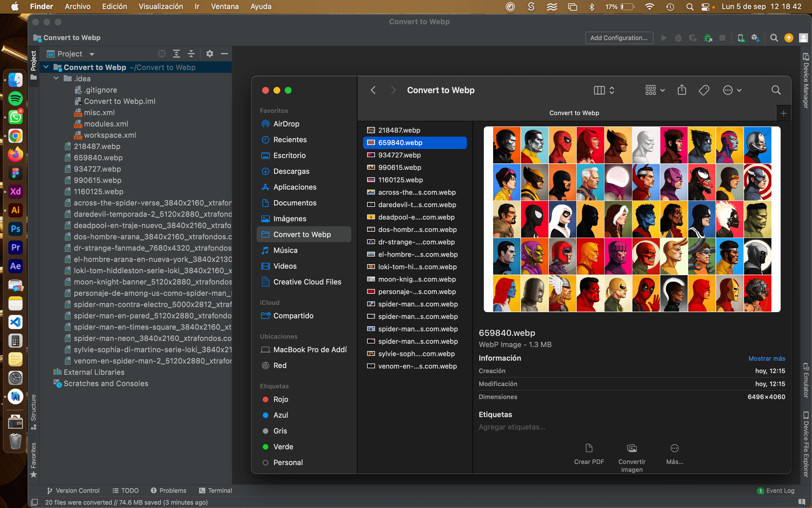Go back in Finder window
This screenshot has width=812, height=508.
pyautogui.click(x=373, y=90)
